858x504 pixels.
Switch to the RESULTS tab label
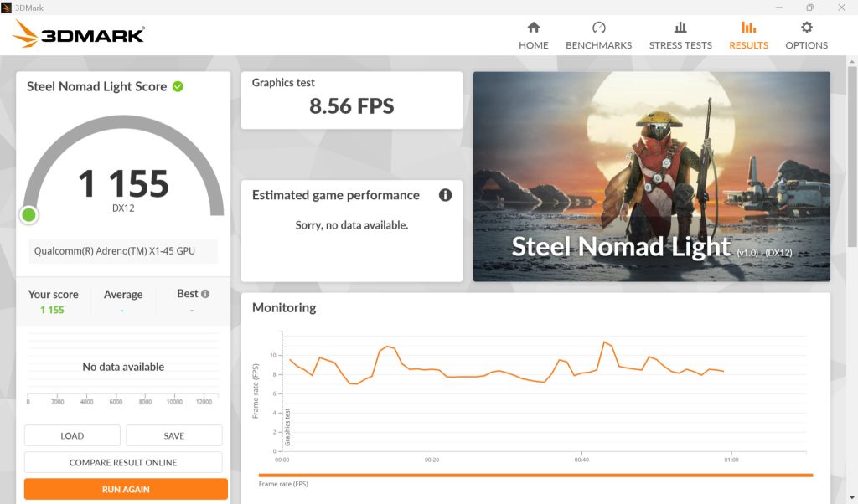tap(748, 45)
